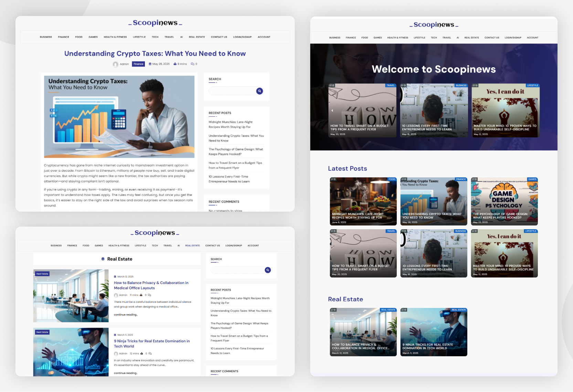Click the reading-time icon beside 11 mins
Viewport: 573px width, 392px height.
click(141, 295)
